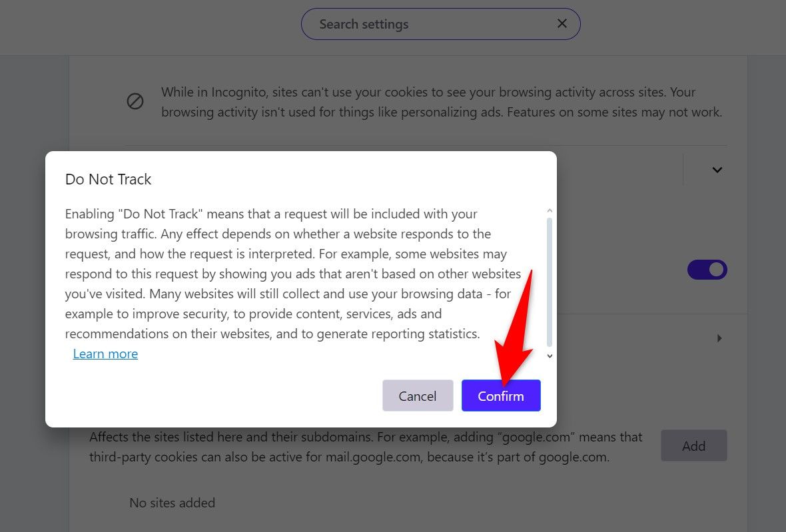Click the scroll-up arrow inside the dialog scrollbar
This screenshot has width=786, height=532.
coord(549,210)
